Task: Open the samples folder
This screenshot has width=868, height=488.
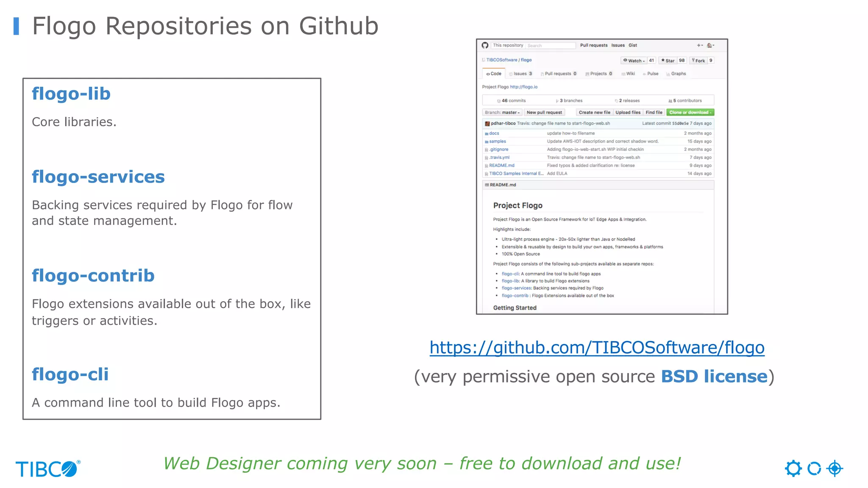Action: coord(498,141)
